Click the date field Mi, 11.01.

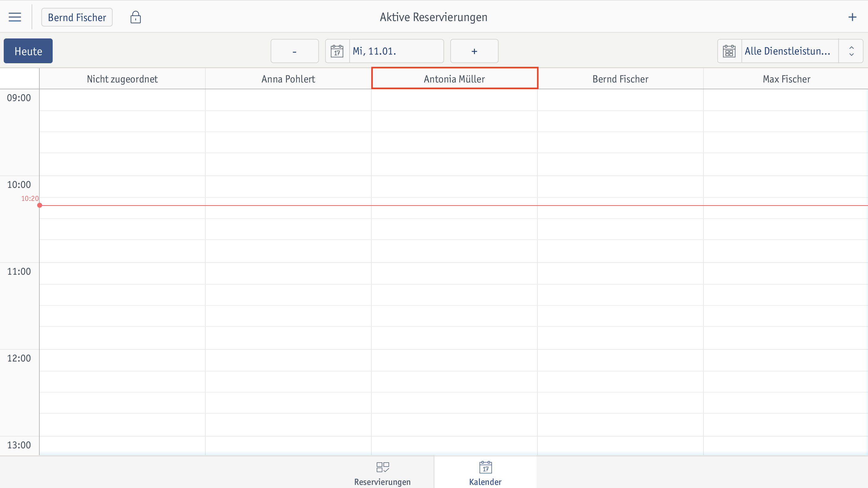coord(396,51)
